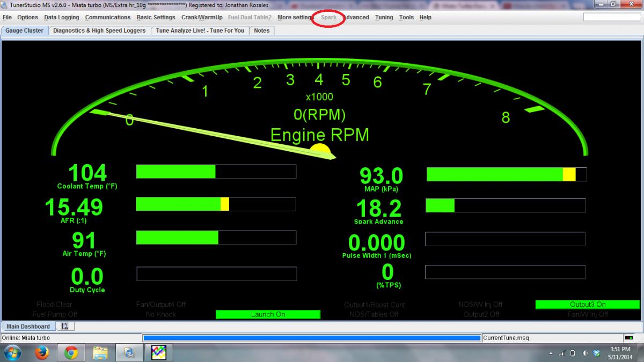
Task: Open the Tune Analyze Live tab
Action: (200, 31)
